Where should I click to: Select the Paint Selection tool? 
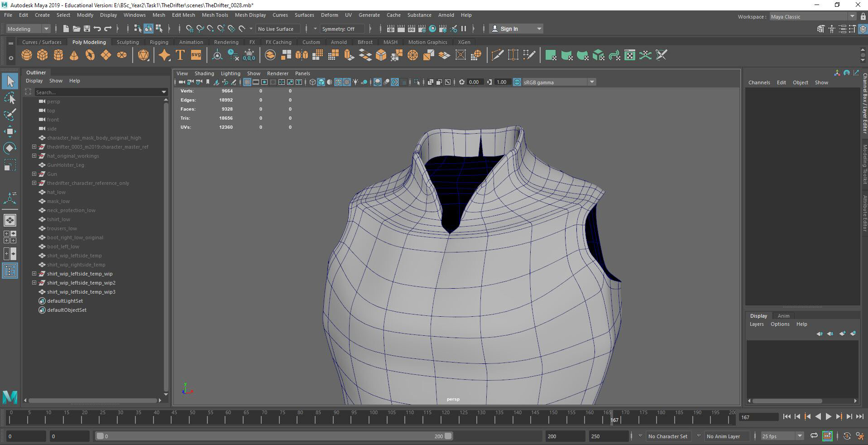click(x=10, y=114)
